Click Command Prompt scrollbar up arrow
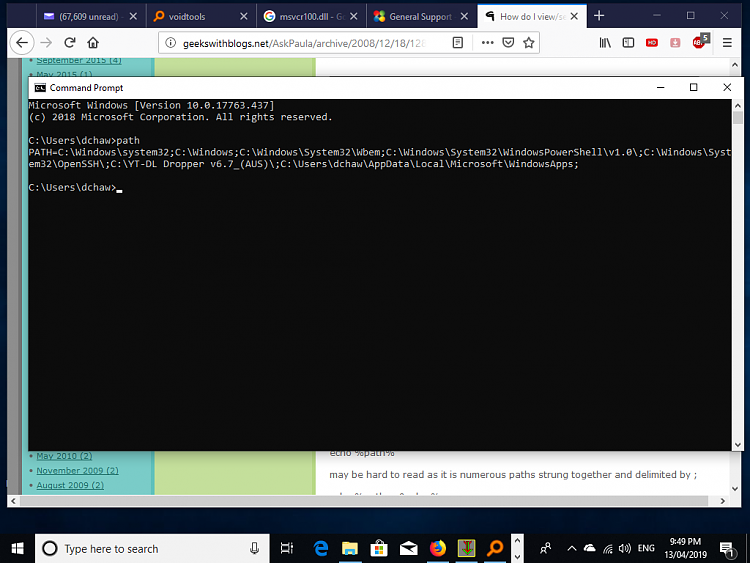This screenshot has height=563, width=750. (737, 105)
